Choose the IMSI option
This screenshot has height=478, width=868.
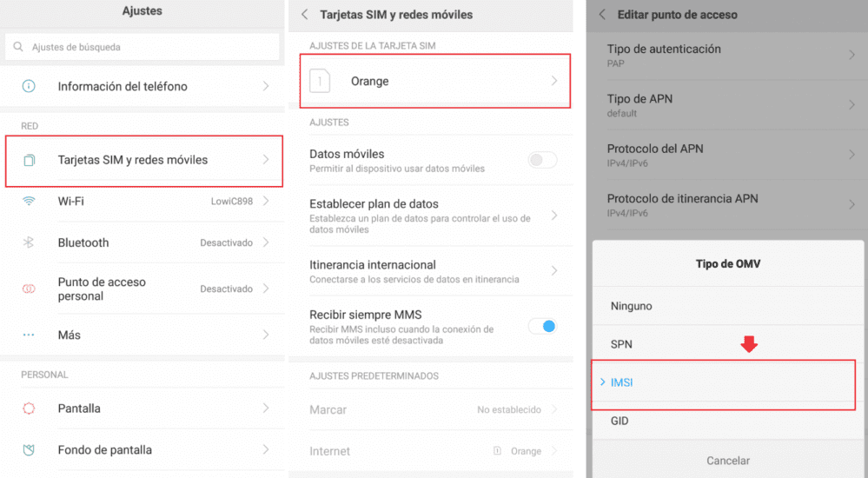pyautogui.click(x=728, y=382)
